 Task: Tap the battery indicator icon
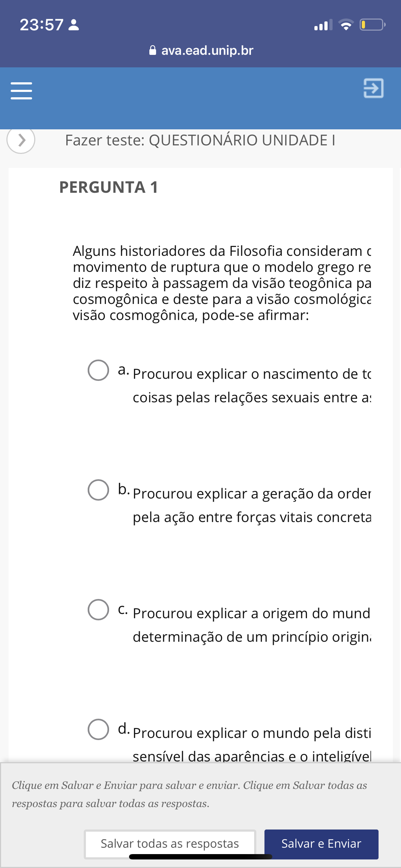coord(372,25)
